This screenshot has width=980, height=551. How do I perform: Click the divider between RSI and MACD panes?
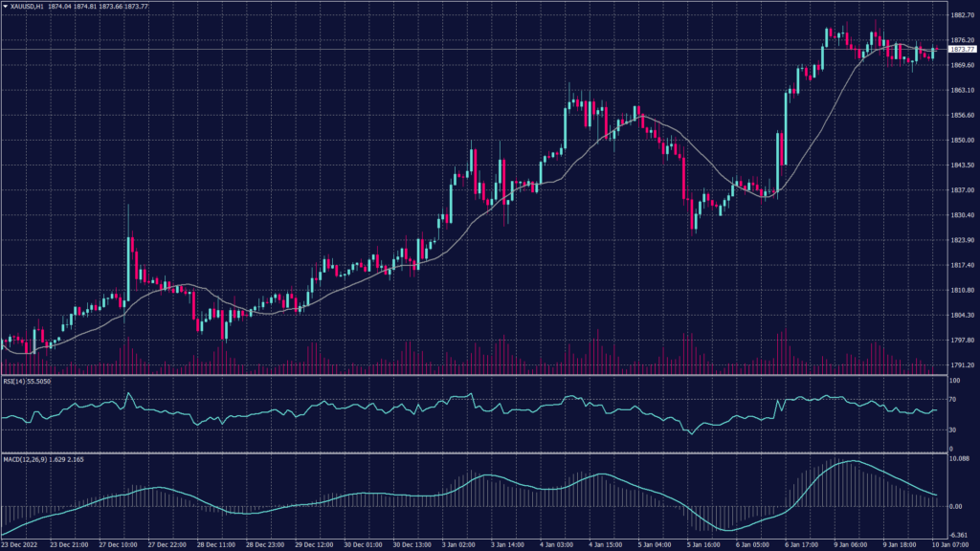coord(469,452)
